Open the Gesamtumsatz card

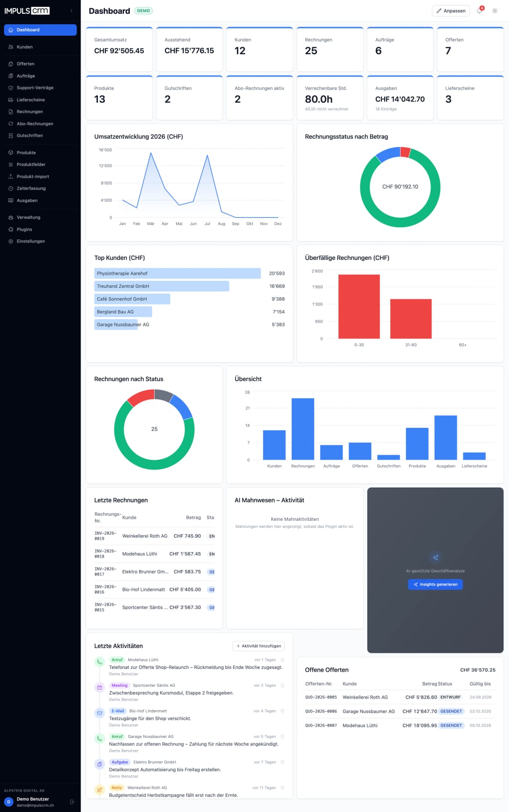click(x=119, y=49)
